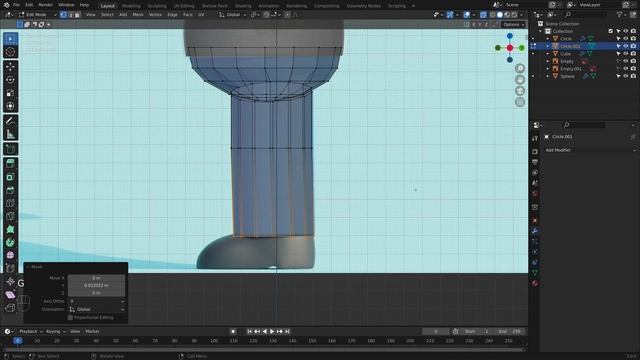Open the File menu

click(16, 5)
